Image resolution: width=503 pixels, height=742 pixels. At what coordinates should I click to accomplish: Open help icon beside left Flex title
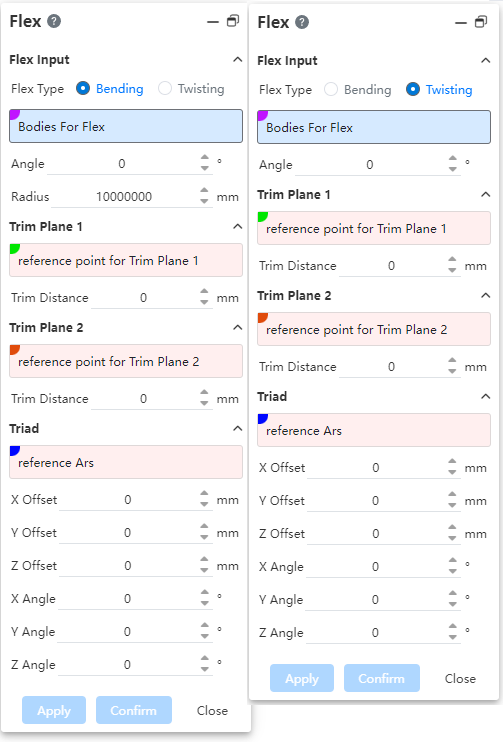pyautogui.click(x=54, y=21)
